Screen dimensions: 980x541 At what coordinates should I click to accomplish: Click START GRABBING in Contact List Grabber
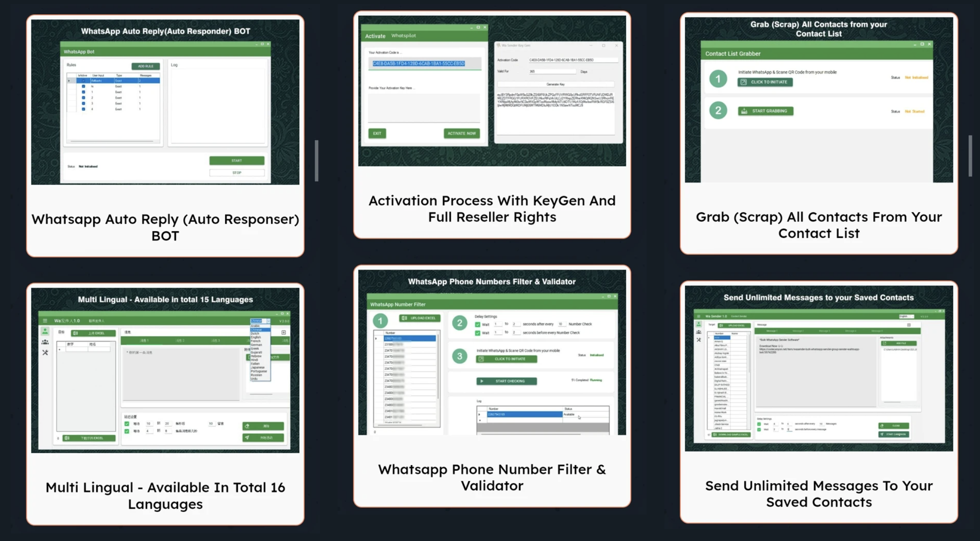pos(765,111)
